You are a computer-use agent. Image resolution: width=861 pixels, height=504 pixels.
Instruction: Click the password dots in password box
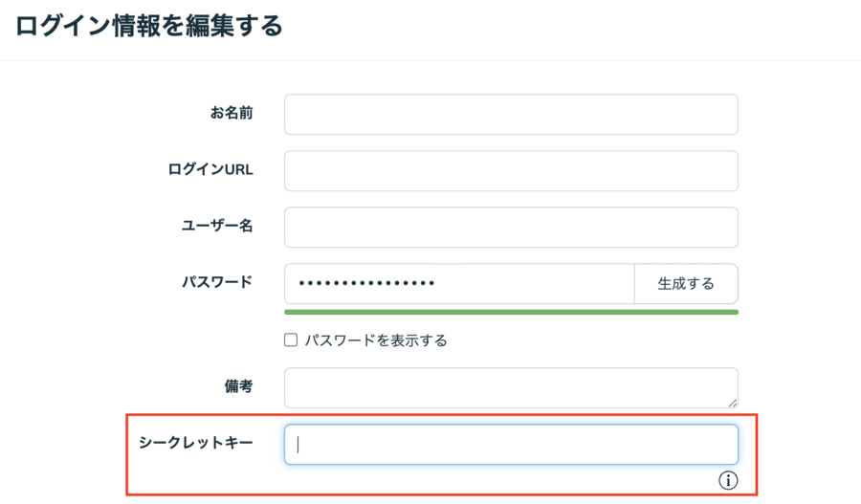coord(367,284)
